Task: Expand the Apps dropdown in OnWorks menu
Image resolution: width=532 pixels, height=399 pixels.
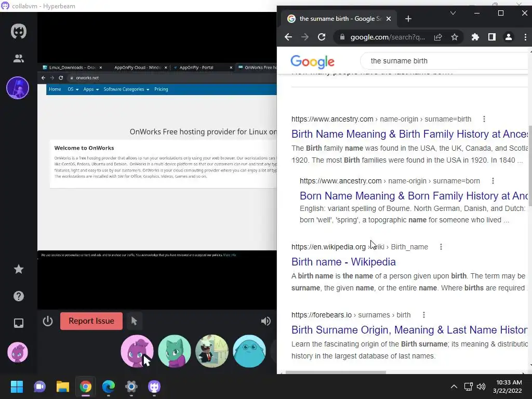Action: [x=91, y=89]
